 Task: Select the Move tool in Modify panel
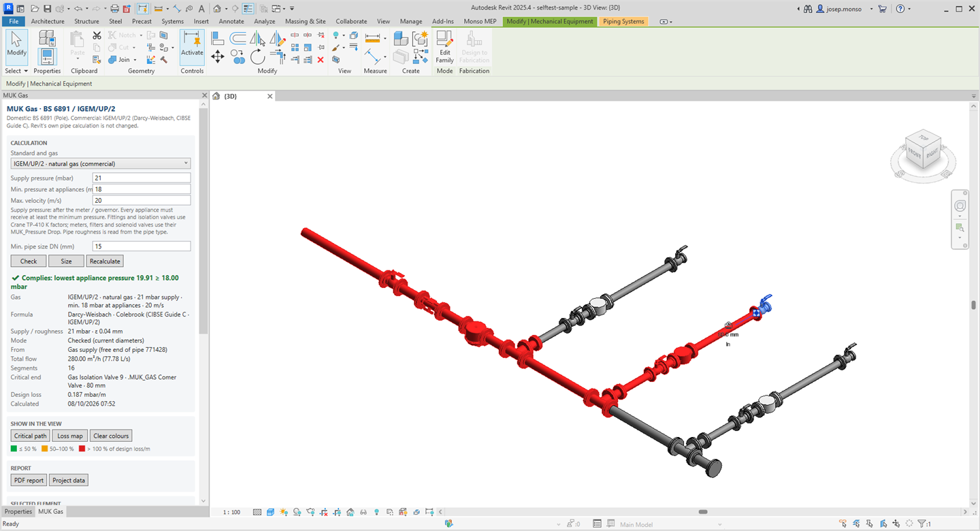[x=218, y=57]
